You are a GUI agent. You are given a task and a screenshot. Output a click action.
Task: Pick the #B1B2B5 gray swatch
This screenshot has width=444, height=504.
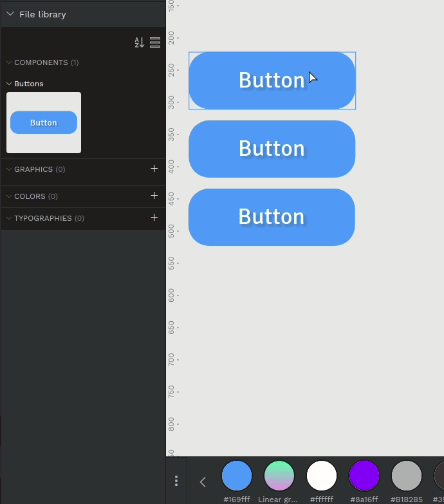tap(407, 476)
